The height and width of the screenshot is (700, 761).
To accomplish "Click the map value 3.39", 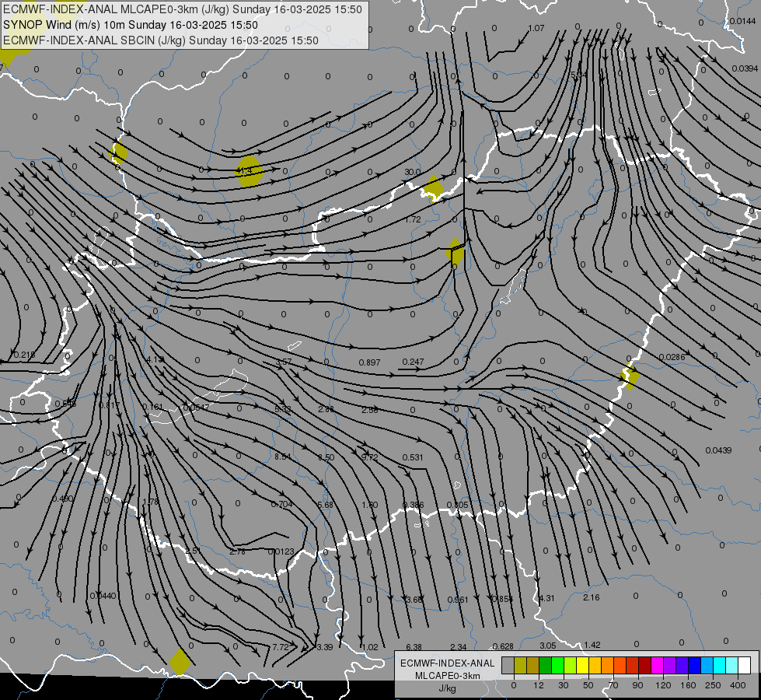I will [325, 647].
